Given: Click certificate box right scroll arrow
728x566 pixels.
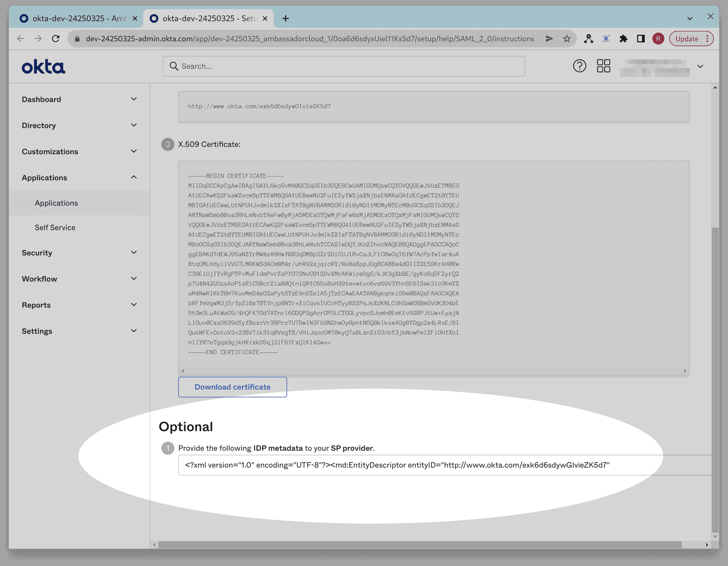Looking at the screenshot, I should [685, 371].
